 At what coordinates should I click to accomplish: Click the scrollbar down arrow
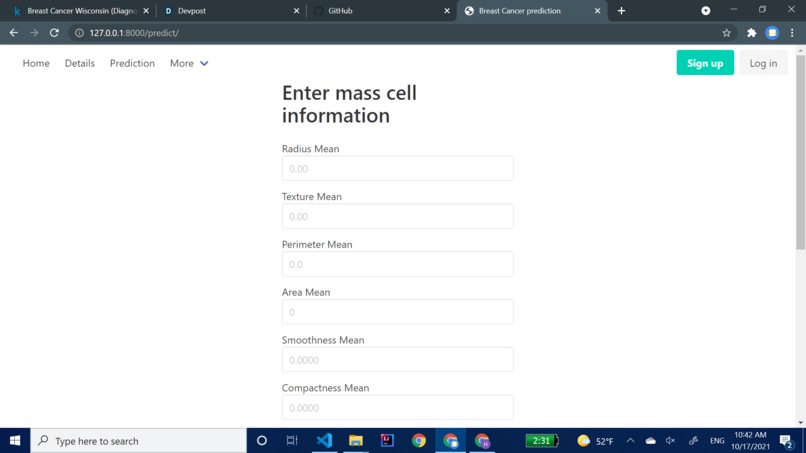800,423
